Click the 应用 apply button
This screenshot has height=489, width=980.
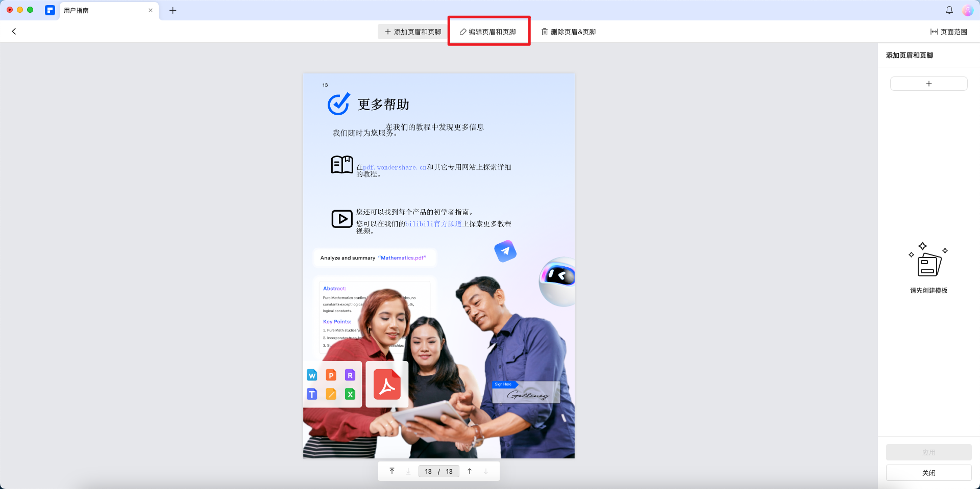[x=928, y=452]
